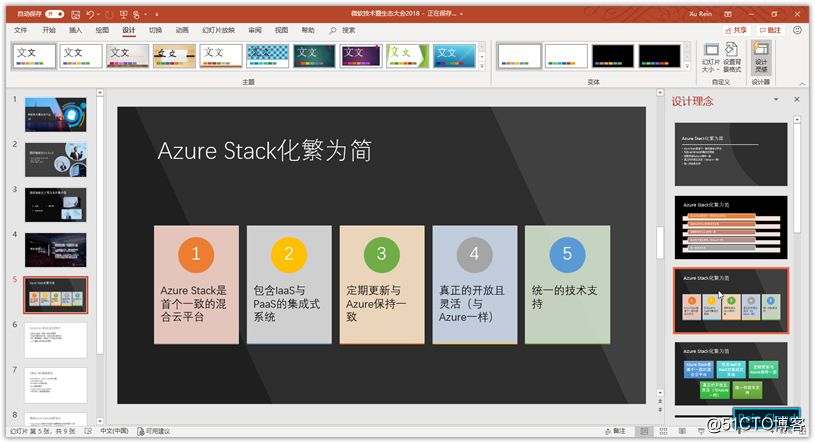The image size is (815, 443).
Task: Choose the first design idea with bulleted list
Action: 731,154
